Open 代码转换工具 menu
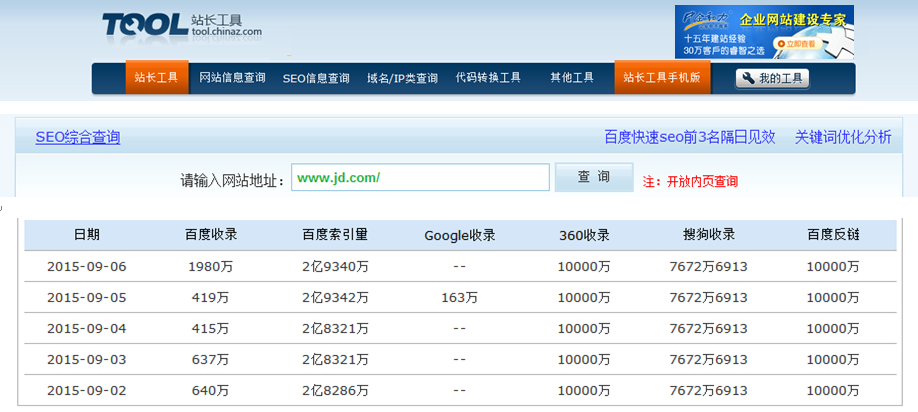The image size is (918, 412). [488, 77]
